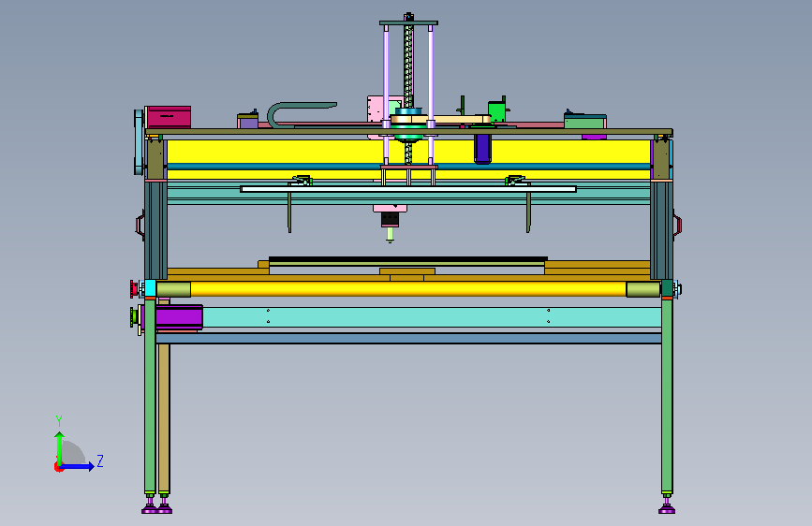Select the black plate above the work table
This screenshot has width=812, height=526.
pos(408,259)
